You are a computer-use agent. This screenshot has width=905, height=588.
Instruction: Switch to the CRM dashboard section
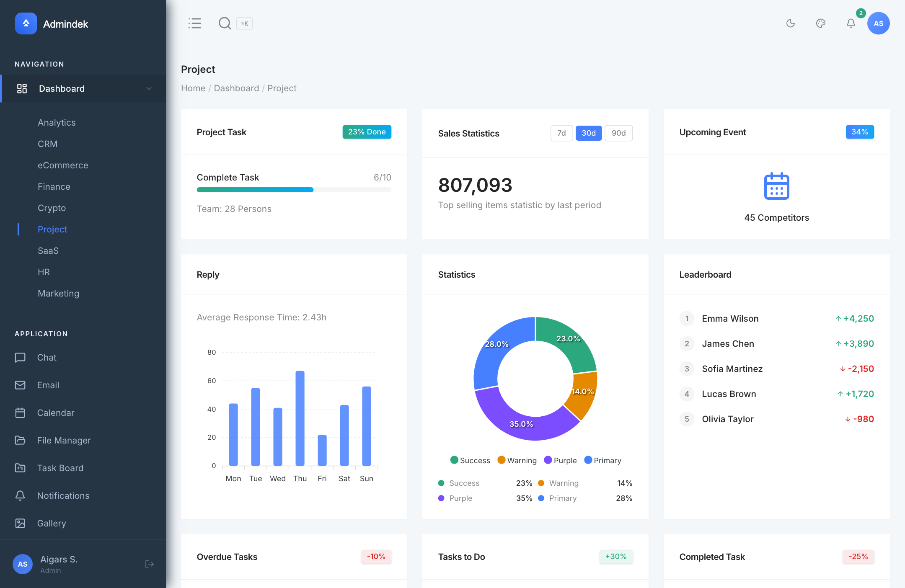coord(47,144)
